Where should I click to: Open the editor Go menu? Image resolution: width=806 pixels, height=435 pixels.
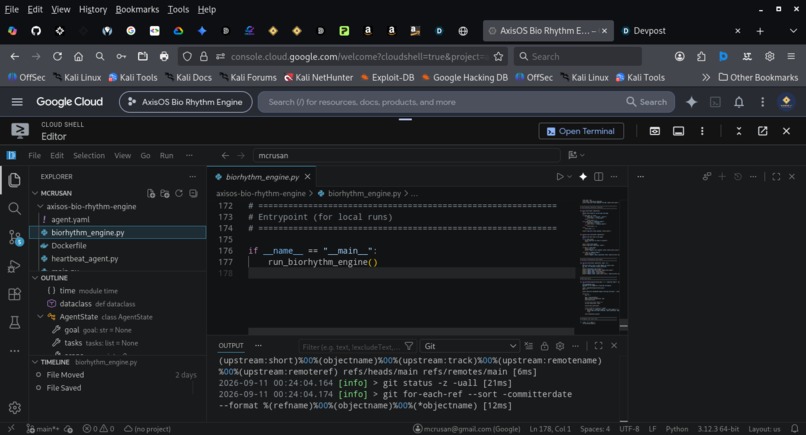pos(145,155)
